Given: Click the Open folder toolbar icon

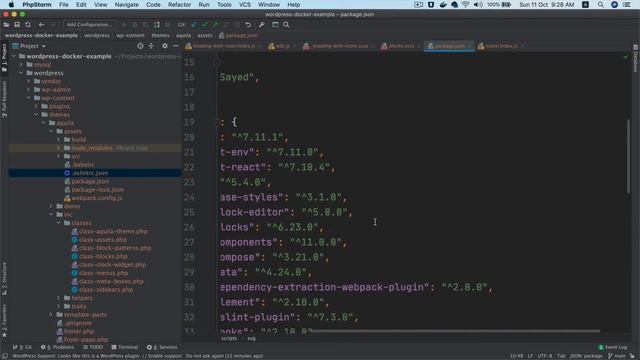Looking at the screenshot, I should [x=6, y=25].
